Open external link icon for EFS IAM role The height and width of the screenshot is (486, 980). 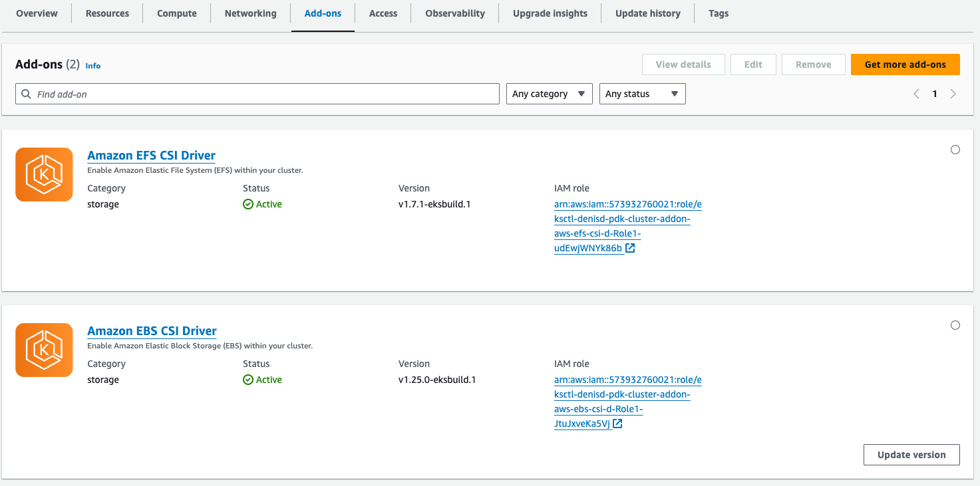(x=630, y=248)
